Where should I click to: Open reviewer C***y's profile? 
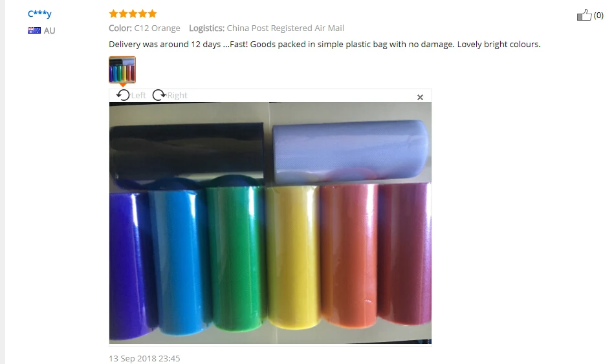39,14
